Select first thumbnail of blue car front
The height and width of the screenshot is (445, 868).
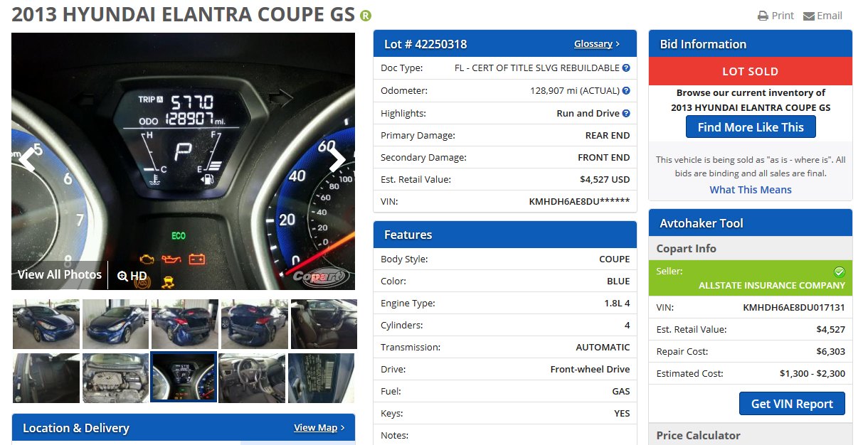46,324
